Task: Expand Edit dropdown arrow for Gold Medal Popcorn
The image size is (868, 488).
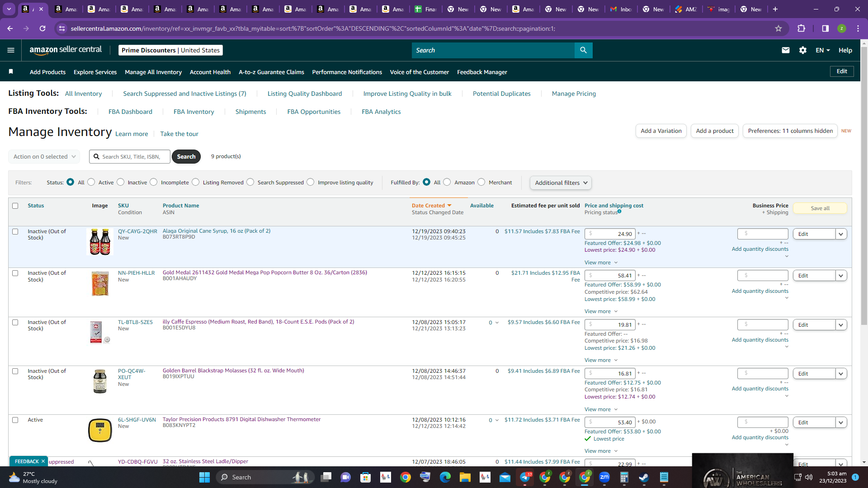Action: point(841,276)
